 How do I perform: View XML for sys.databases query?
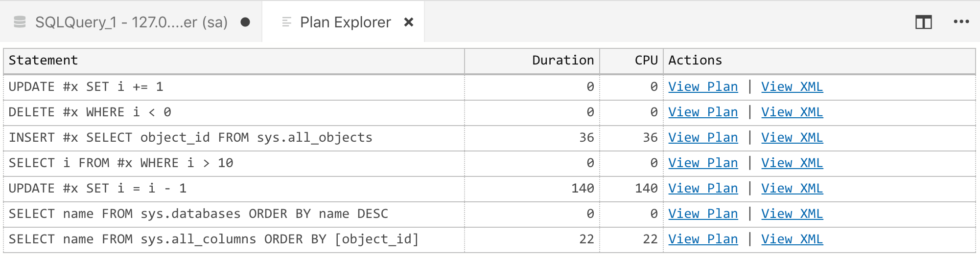(x=792, y=214)
